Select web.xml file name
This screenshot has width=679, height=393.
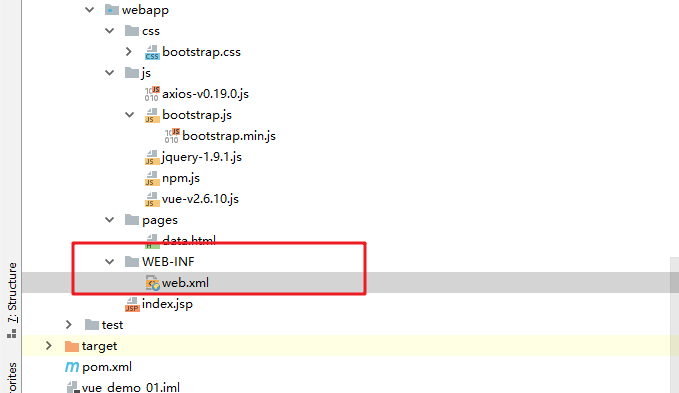185,283
